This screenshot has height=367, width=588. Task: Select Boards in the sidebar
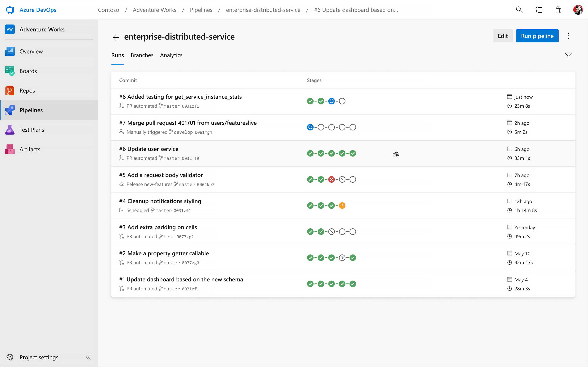[28, 71]
